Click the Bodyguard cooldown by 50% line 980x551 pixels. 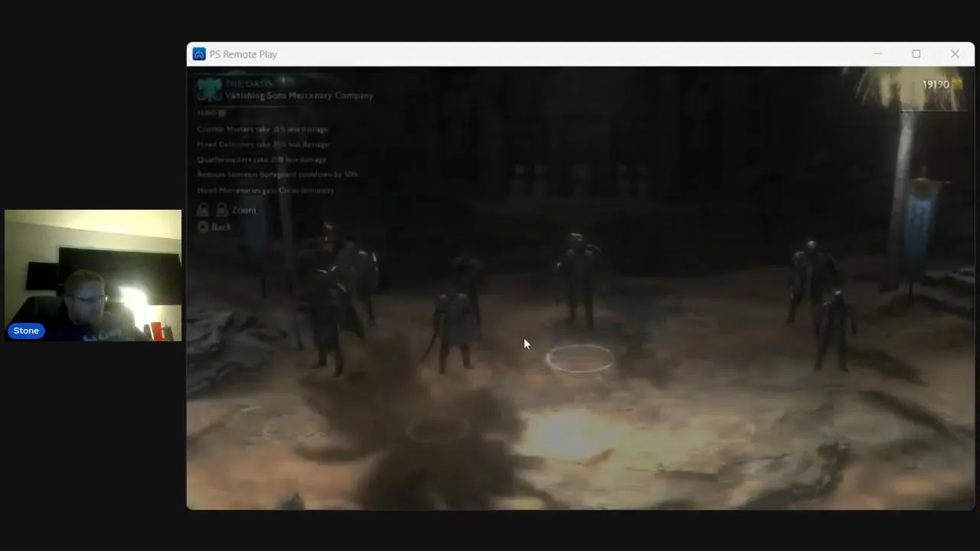point(277,174)
